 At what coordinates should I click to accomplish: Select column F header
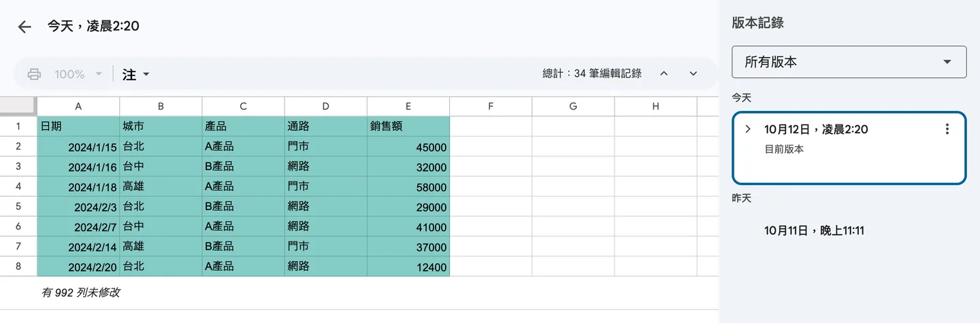pyautogui.click(x=491, y=106)
